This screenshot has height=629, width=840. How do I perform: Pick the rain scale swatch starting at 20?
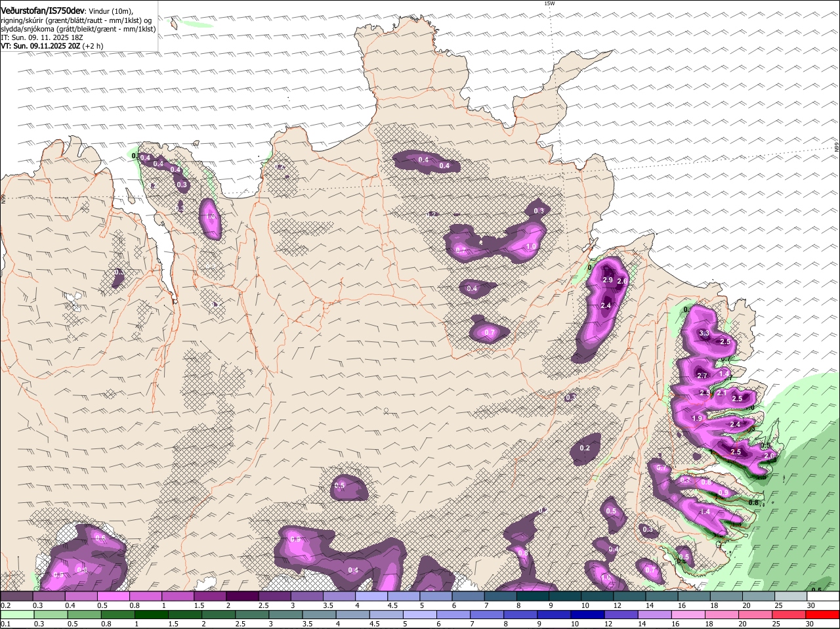(756, 615)
